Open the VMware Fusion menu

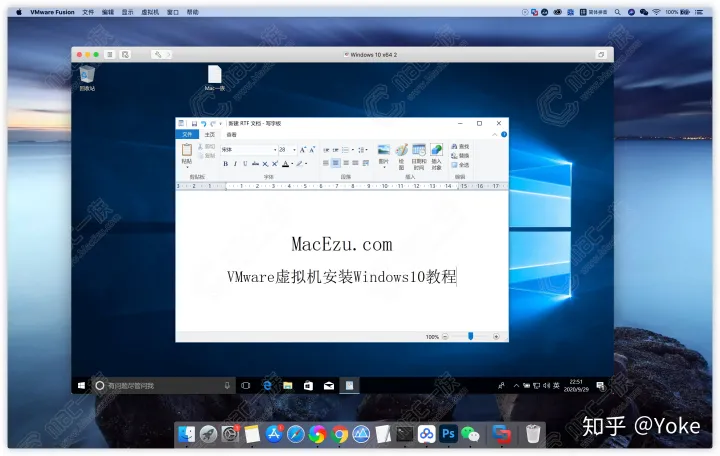tap(52, 12)
